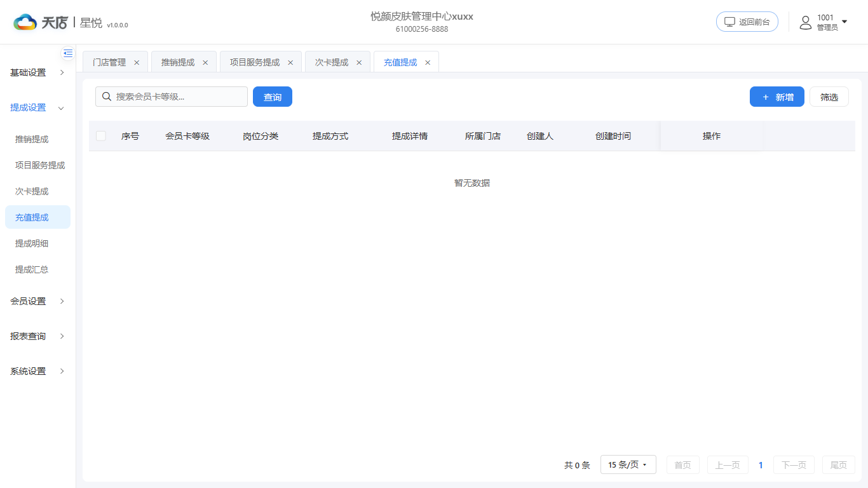Close the 推销提成 tab

coord(205,62)
